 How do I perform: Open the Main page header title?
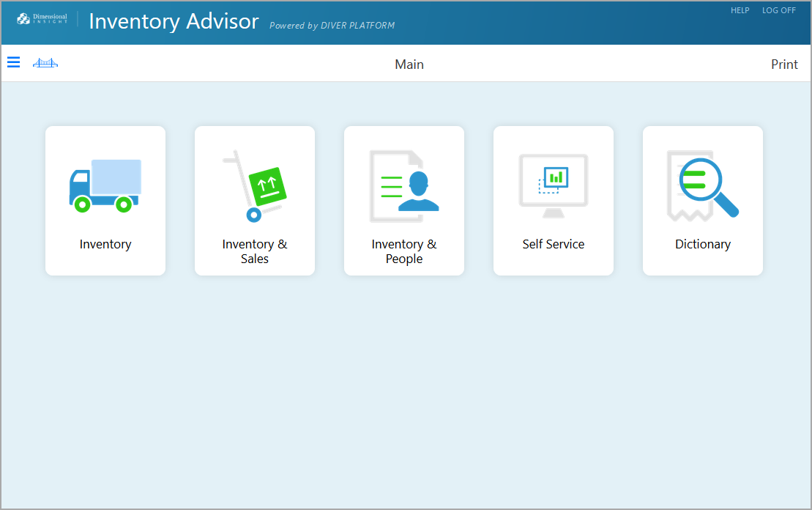pos(409,64)
